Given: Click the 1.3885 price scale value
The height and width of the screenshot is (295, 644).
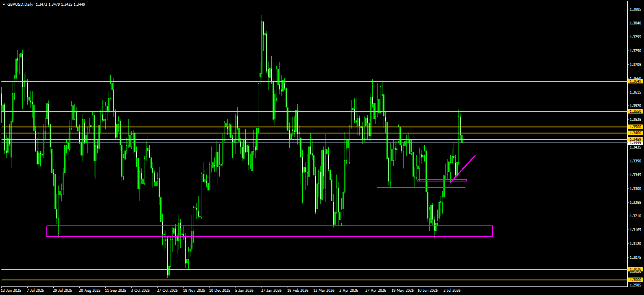Looking at the screenshot, I should [x=635, y=9].
